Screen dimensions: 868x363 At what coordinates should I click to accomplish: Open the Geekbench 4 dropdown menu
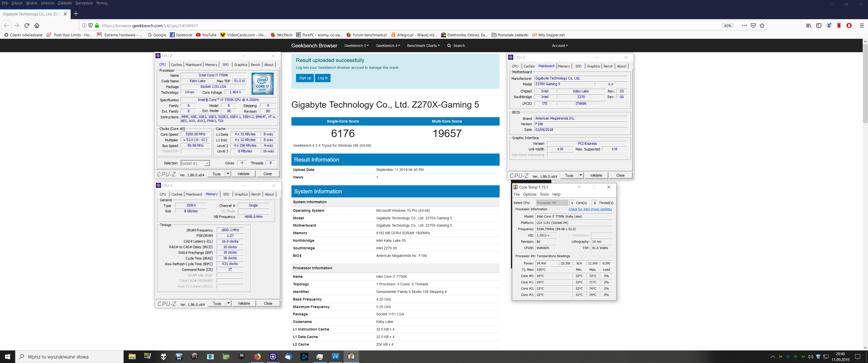point(388,45)
